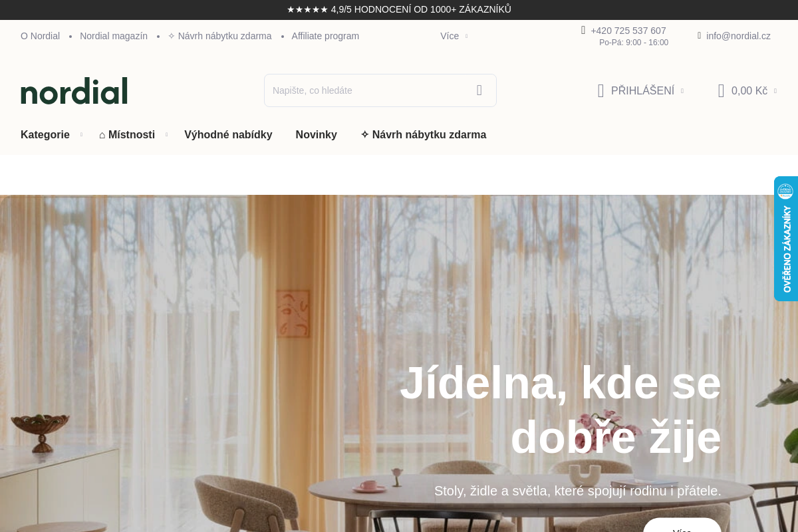This screenshot has width=798, height=532.
Task: Go to Výhodné nabídky
Action: [x=228, y=135]
